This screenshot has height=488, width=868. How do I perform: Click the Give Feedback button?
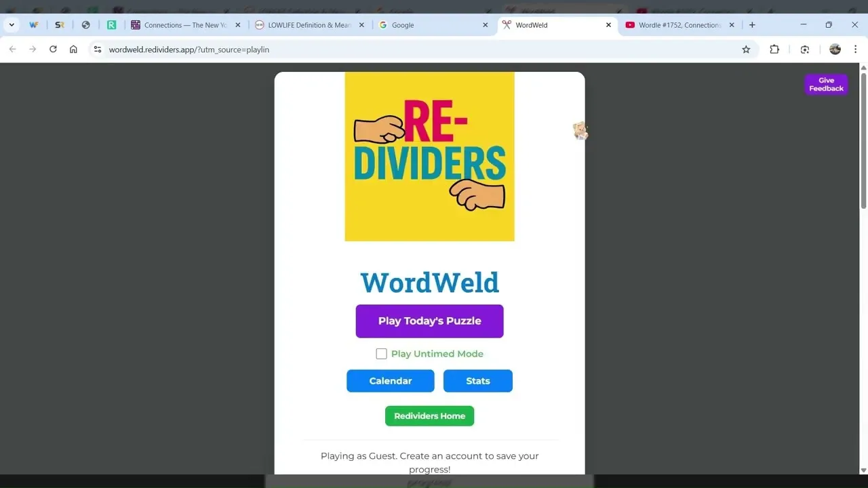826,85
